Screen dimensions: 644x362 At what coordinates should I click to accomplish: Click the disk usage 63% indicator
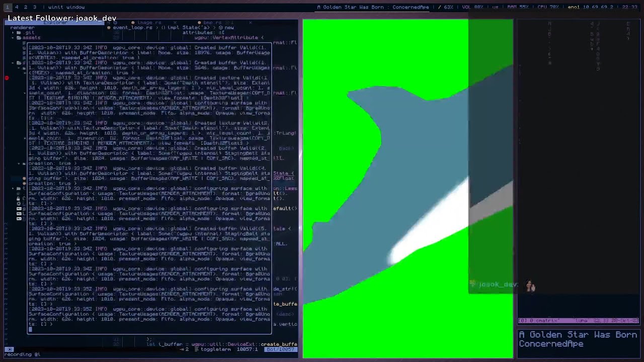pos(445,7)
